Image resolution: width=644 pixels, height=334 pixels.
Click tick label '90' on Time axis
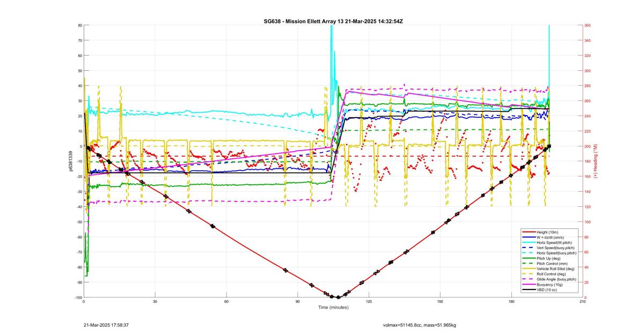(x=297, y=301)
